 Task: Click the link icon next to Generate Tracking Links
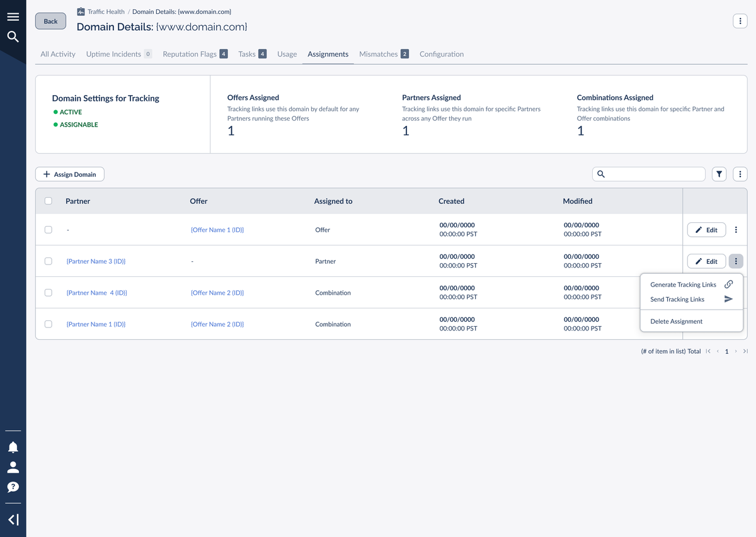(x=728, y=285)
